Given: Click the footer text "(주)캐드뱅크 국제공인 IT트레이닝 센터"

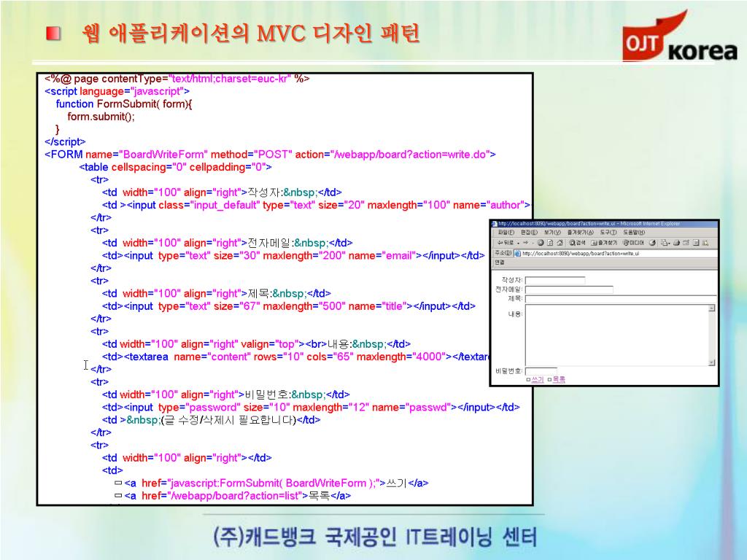Looking at the screenshot, I should pos(375,537).
